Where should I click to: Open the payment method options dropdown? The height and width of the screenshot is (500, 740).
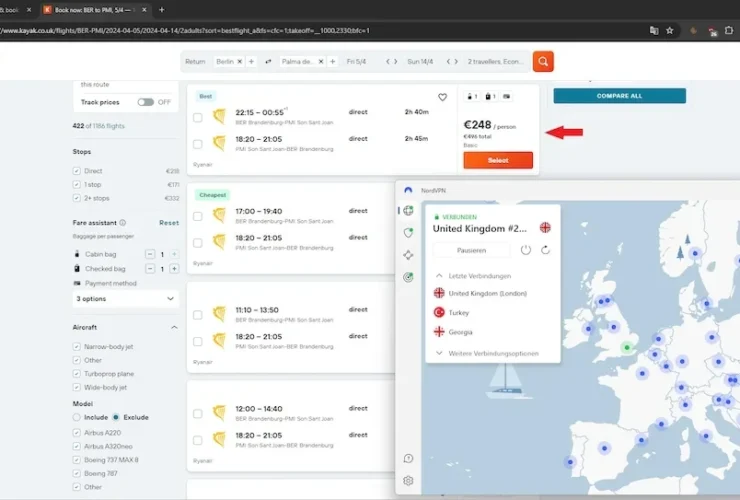[x=126, y=298]
